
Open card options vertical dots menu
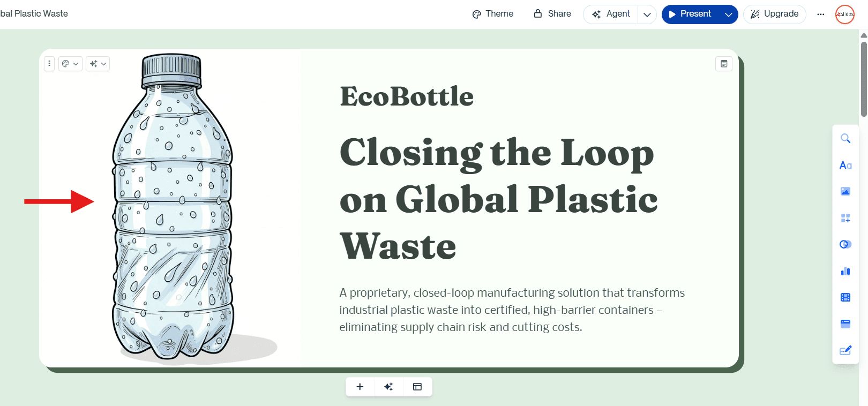pos(49,64)
